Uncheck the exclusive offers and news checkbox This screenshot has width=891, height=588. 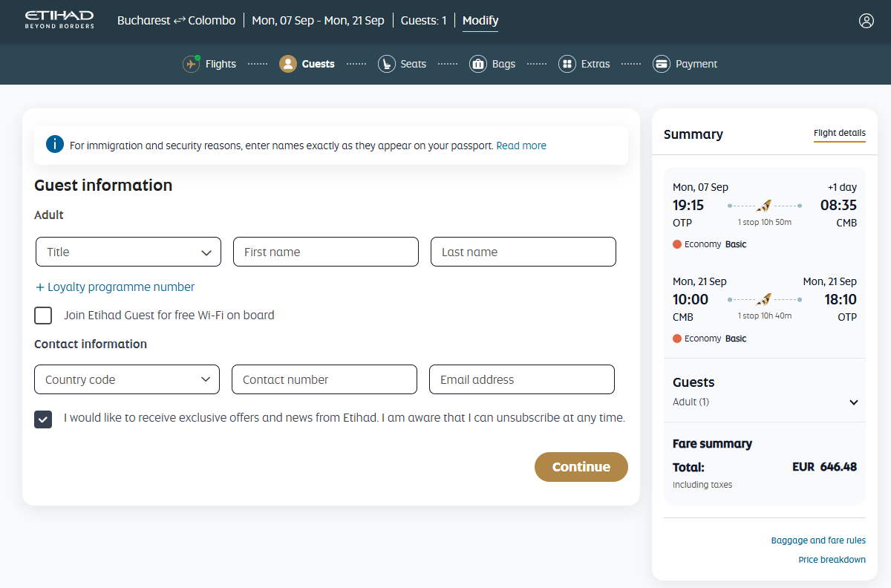click(43, 419)
